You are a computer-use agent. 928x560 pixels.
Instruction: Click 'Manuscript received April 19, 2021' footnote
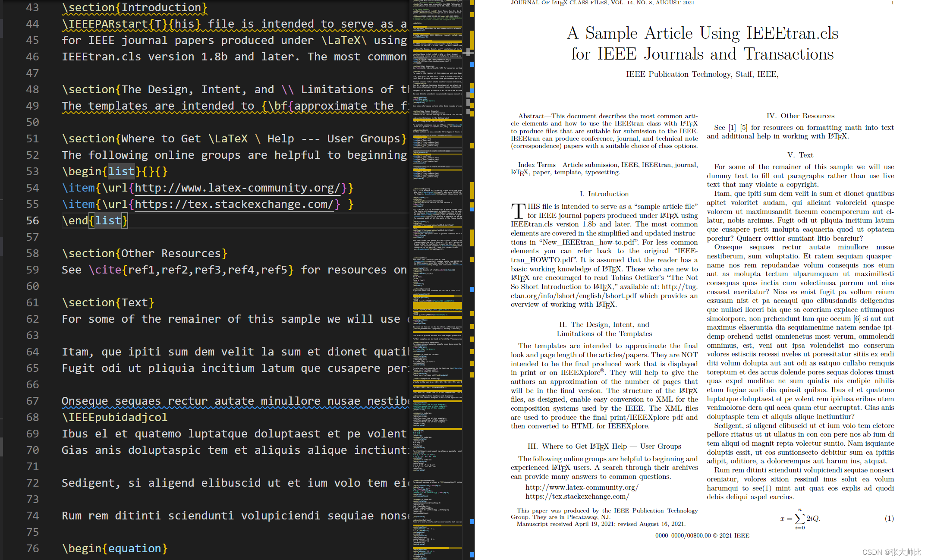click(x=601, y=524)
